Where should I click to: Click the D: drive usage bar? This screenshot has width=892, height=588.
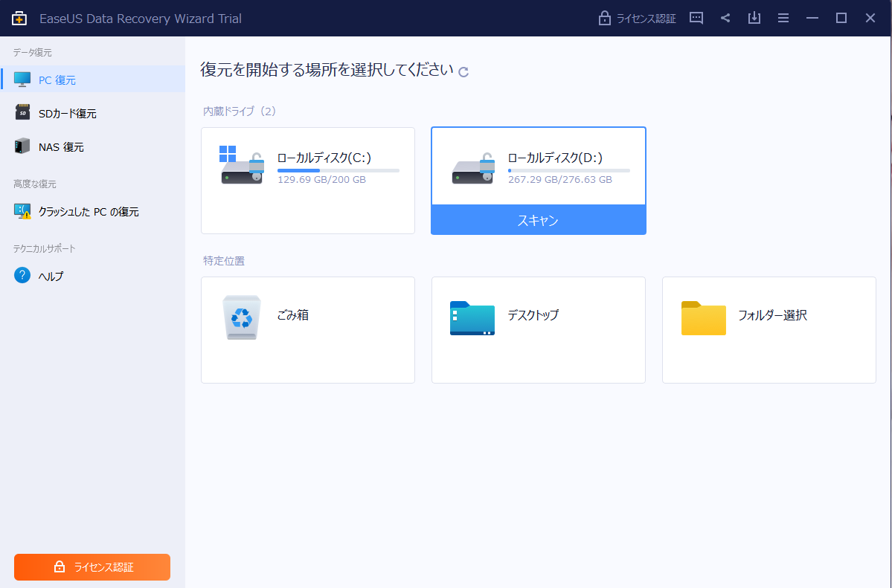[x=569, y=170]
